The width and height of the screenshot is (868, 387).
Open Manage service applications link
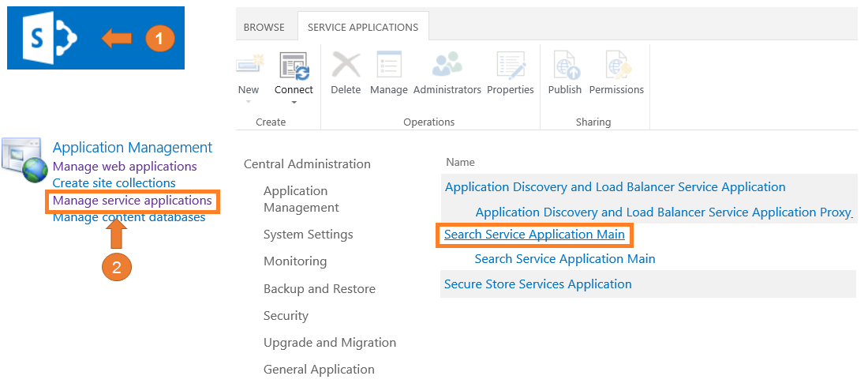(x=132, y=201)
